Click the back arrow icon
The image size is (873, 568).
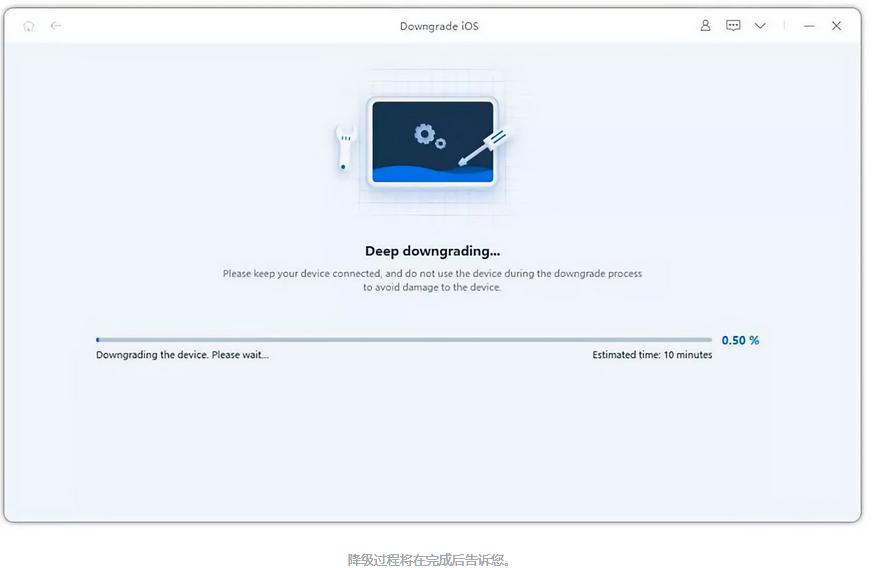coord(56,26)
